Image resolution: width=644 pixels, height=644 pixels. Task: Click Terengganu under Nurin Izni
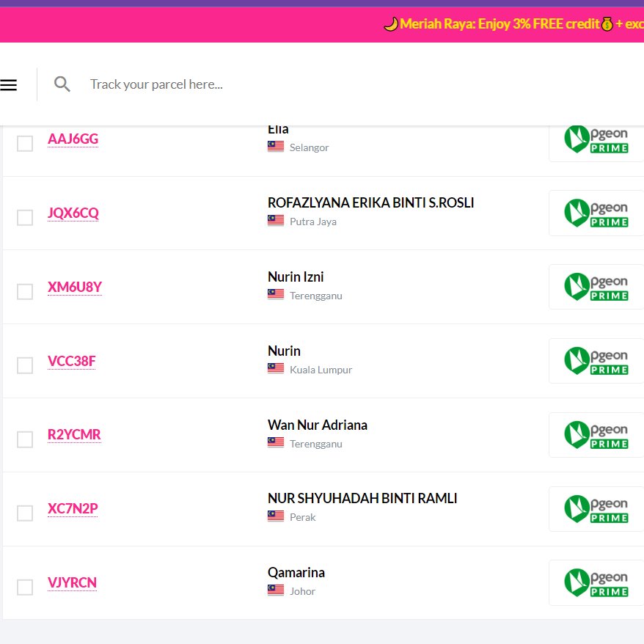pos(316,296)
